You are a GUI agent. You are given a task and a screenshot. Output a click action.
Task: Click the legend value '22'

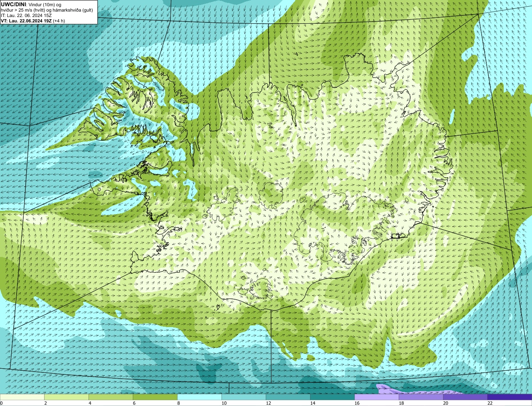point(490,403)
